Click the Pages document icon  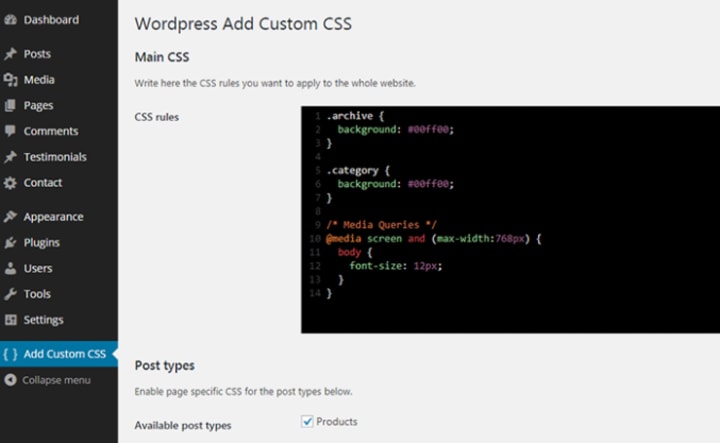click(x=11, y=106)
